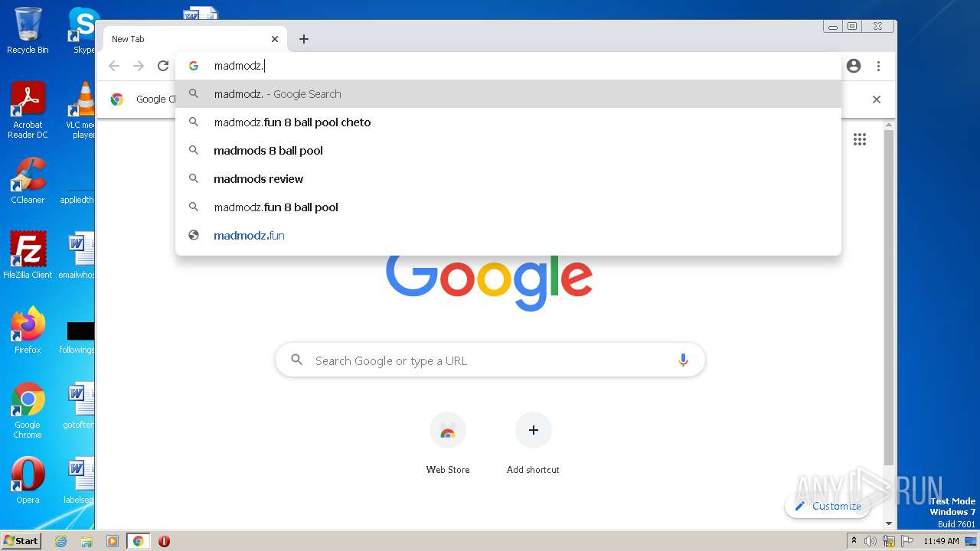Open the Firefox desktop icon
The height and width of the screenshot is (551, 980).
click(28, 331)
